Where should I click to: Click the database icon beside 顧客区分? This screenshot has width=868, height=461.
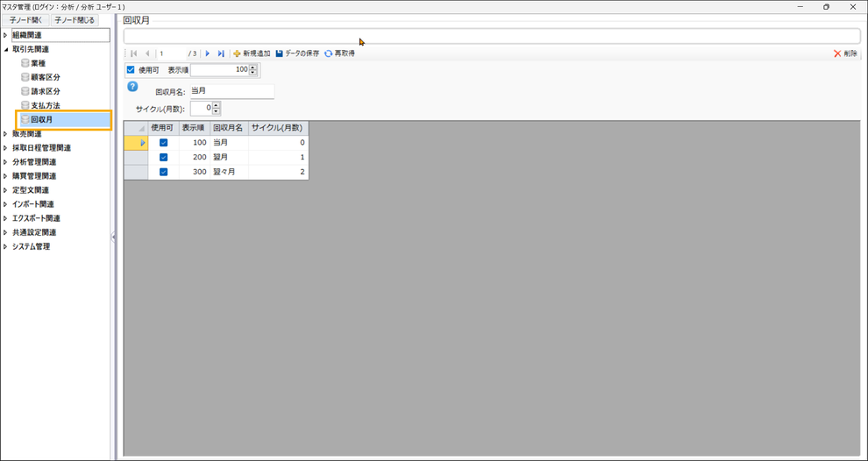point(25,77)
